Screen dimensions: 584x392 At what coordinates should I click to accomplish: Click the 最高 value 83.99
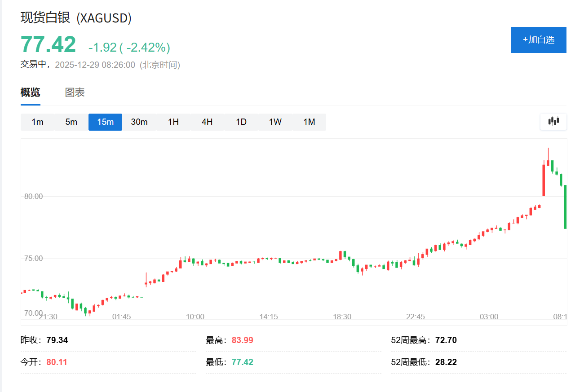pyautogui.click(x=242, y=340)
